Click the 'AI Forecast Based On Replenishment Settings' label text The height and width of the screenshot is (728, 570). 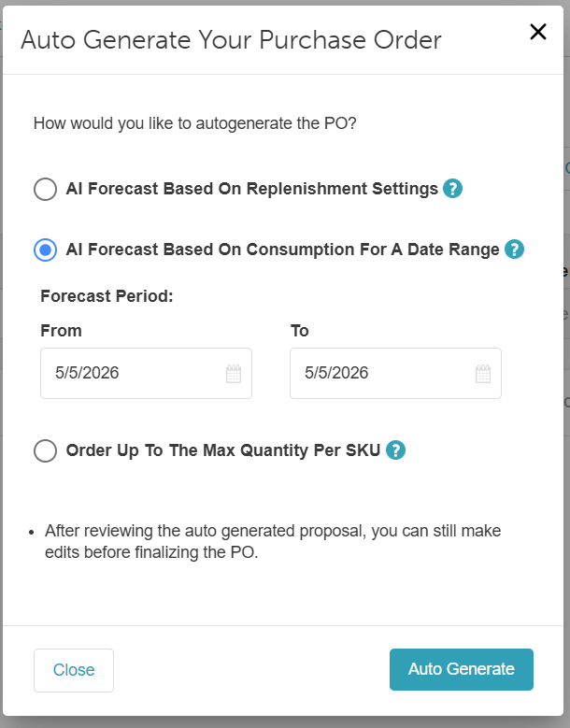pyautogui.click(x=252, y=189)
